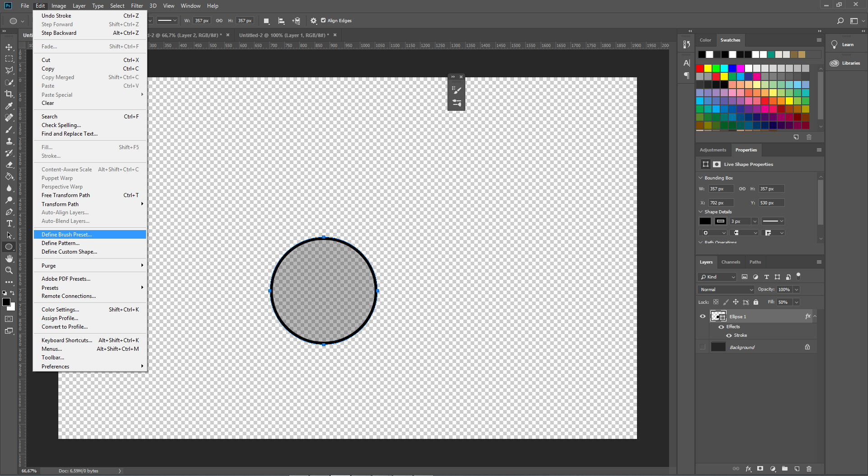Viewport: 868px width, 476px height.
Task: Toggle visibility of the Stroke effect
Action: pyautogui.click(x=729, y=335)
